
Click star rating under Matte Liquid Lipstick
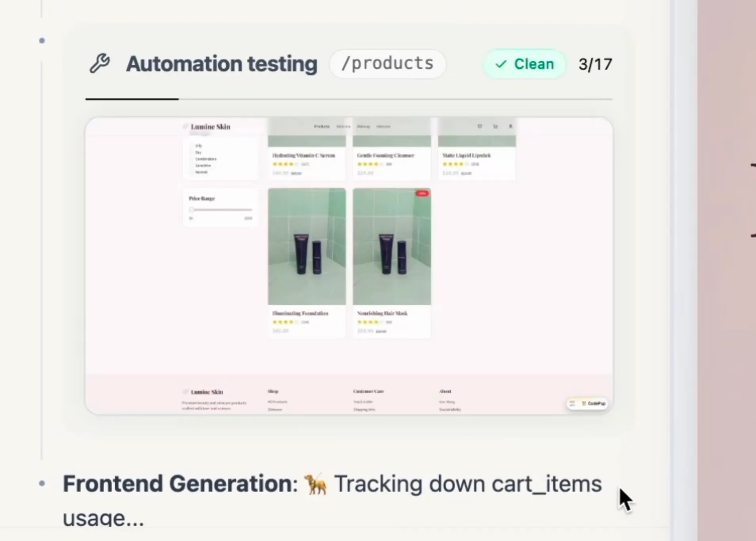point(455,164)
